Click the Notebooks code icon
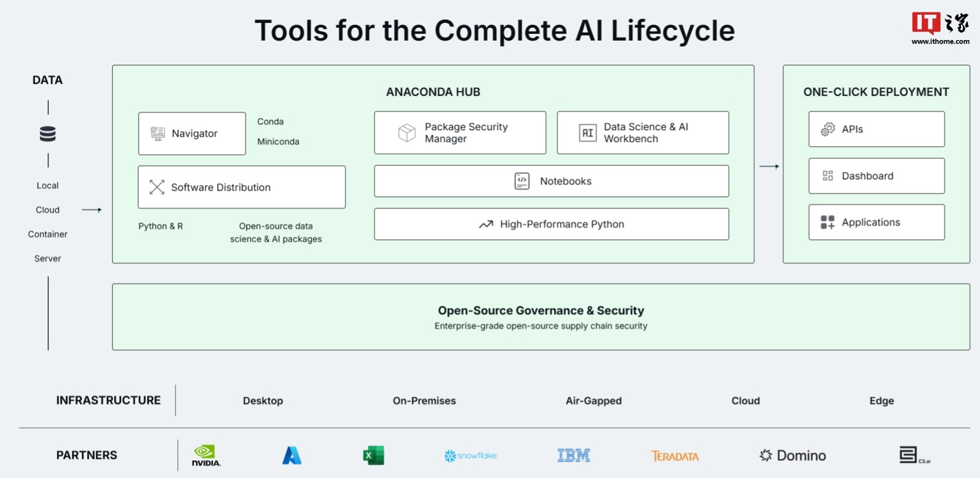 coord(521,181)
